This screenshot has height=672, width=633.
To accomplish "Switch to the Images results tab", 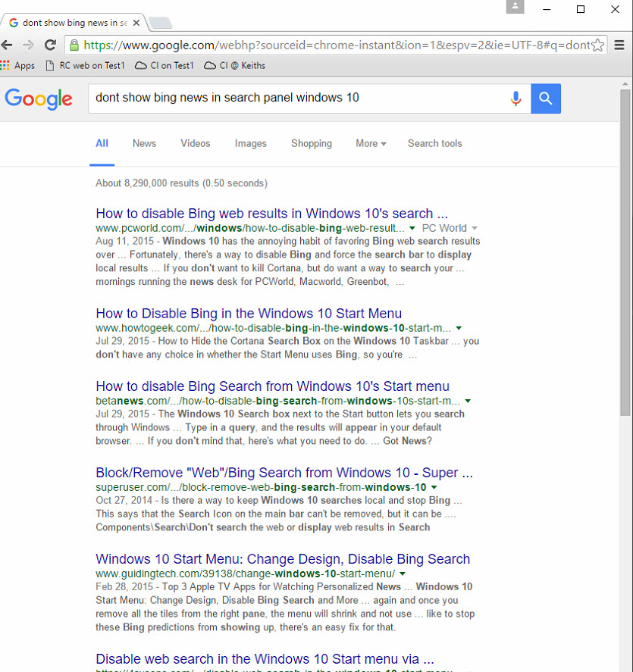I will point(250,143).
